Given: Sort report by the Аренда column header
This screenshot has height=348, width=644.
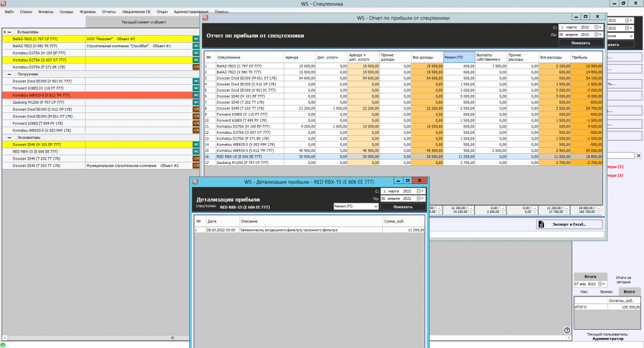Looking at the screenshot, I should pyautogui.click(x=300, y=57).
